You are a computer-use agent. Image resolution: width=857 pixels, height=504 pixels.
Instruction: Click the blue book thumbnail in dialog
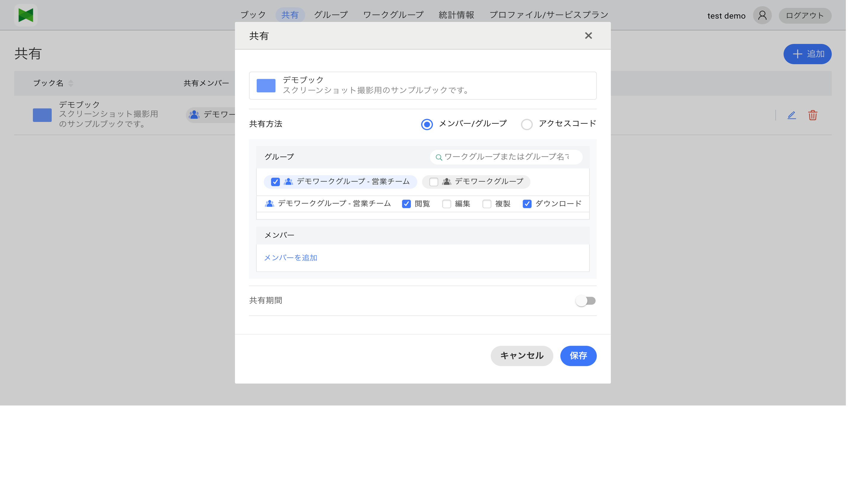click(x=266, y=86)
